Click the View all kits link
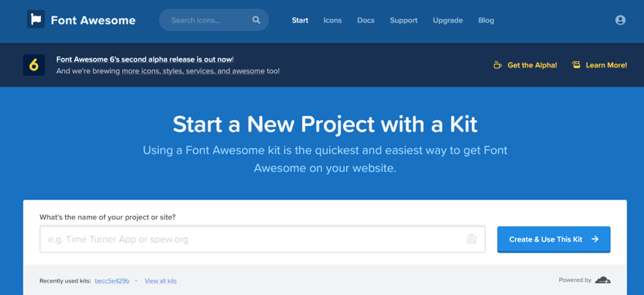 click(x=160, y=280)
